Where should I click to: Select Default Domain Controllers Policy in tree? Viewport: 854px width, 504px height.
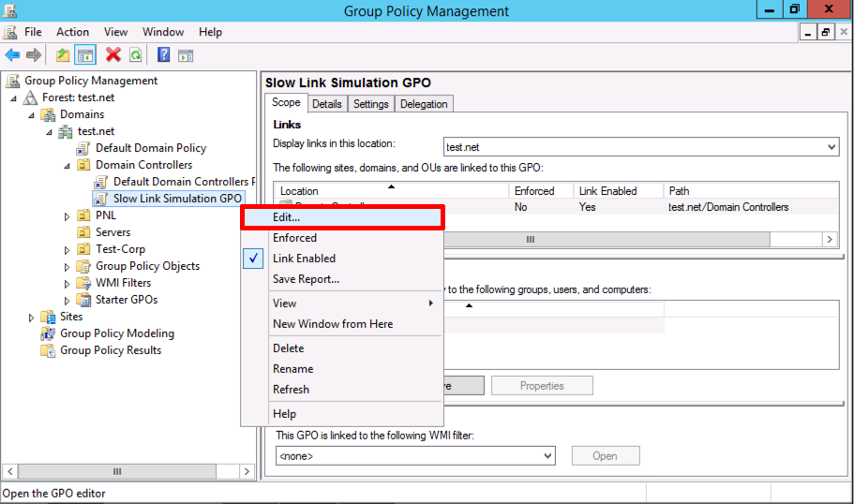185,182
